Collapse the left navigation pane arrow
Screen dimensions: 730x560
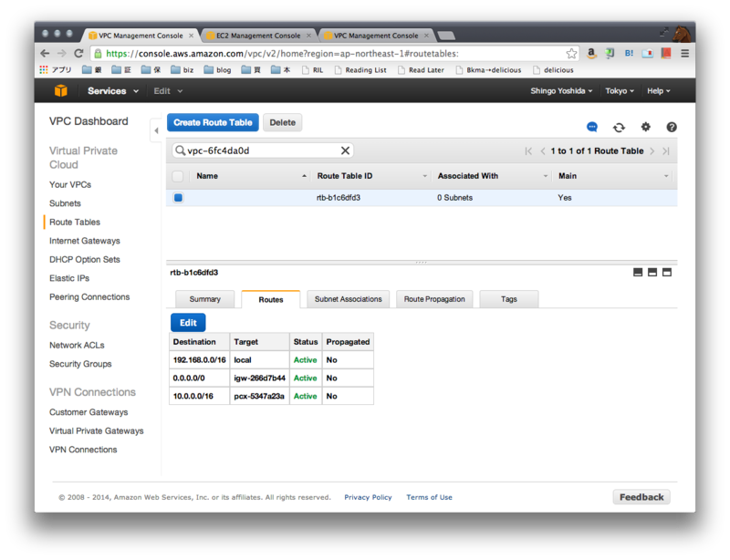tap(156, 130)
